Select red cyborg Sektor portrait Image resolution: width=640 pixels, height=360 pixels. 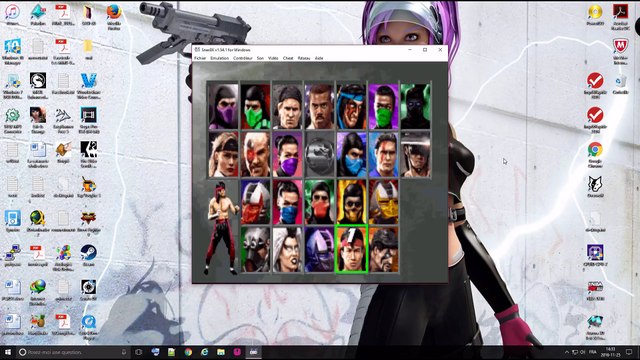click(255, 202)
